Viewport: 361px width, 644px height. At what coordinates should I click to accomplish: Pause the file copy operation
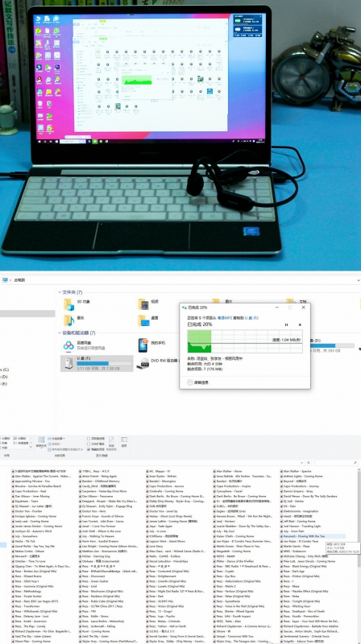[x=287, y=325]
